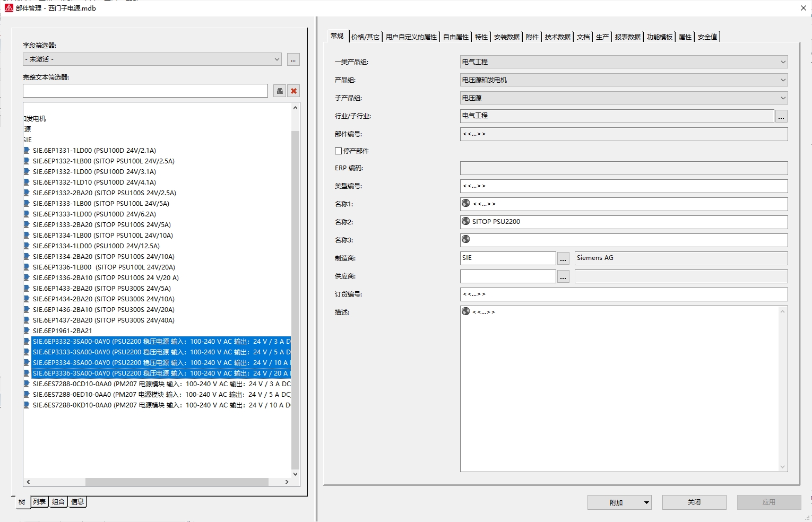Switch to 组合 view tab
Screen dimensions: 812x522
click(x=58, y=502)
